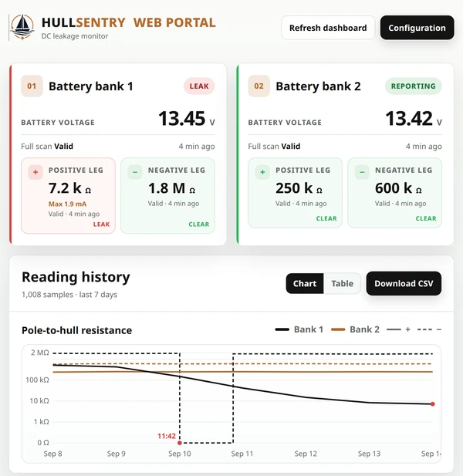Screen dimensions: 463x476
Task: Click the 02 badge on Battery bank 2
Action: coord(259,86)
